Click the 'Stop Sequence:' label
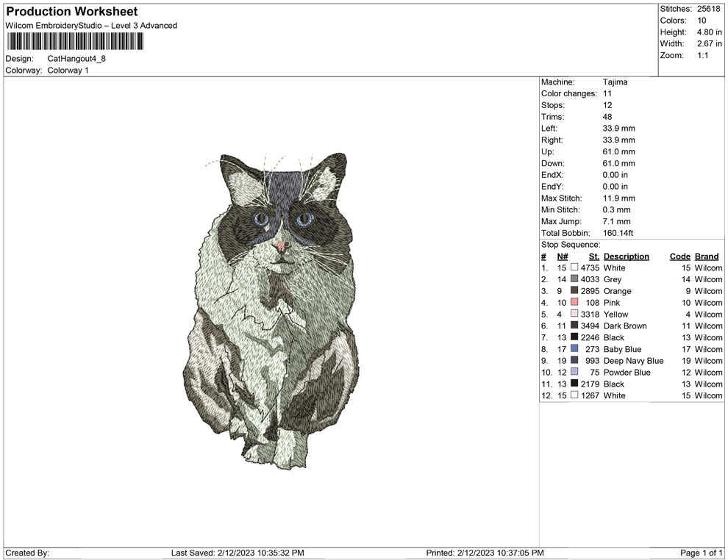Screen dimensions: 728x560 571,245
